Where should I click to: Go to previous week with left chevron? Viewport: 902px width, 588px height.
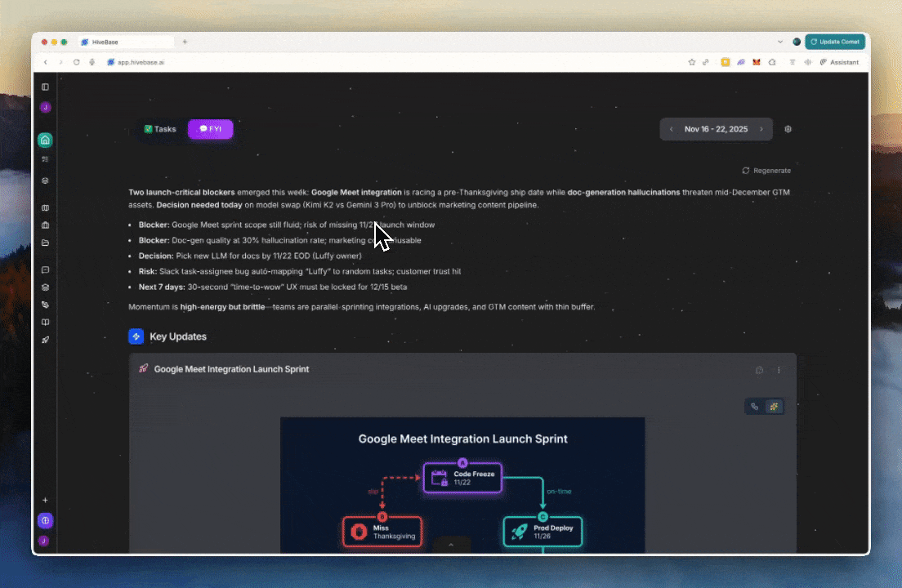click(x=672, y=129)
